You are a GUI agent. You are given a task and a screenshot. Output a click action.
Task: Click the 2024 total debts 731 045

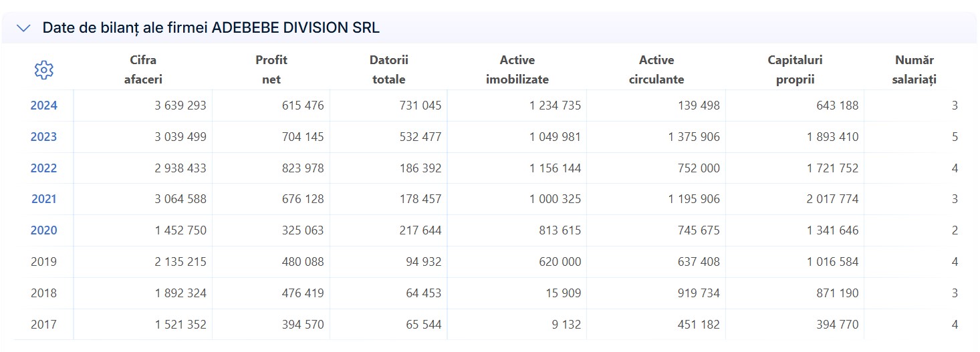tap(420, 106)
